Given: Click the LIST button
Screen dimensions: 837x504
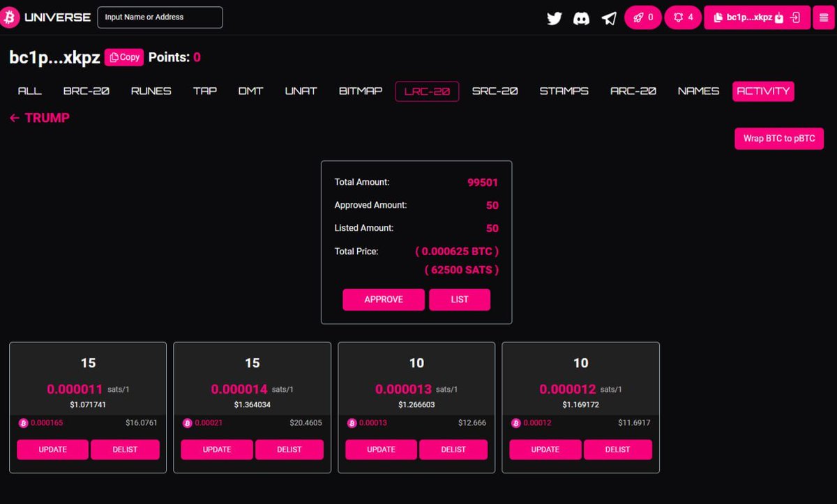Looking at the screenshot, I should (460, 299).
